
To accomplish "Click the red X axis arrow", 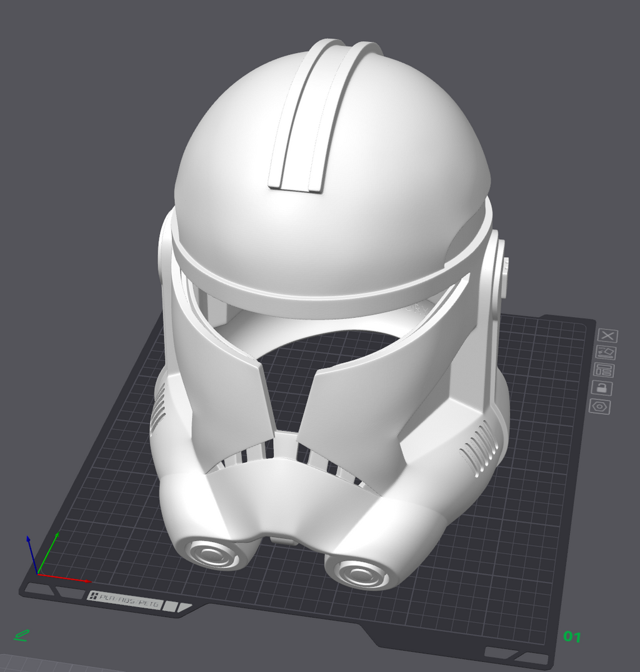I will (x=64, y=578).
